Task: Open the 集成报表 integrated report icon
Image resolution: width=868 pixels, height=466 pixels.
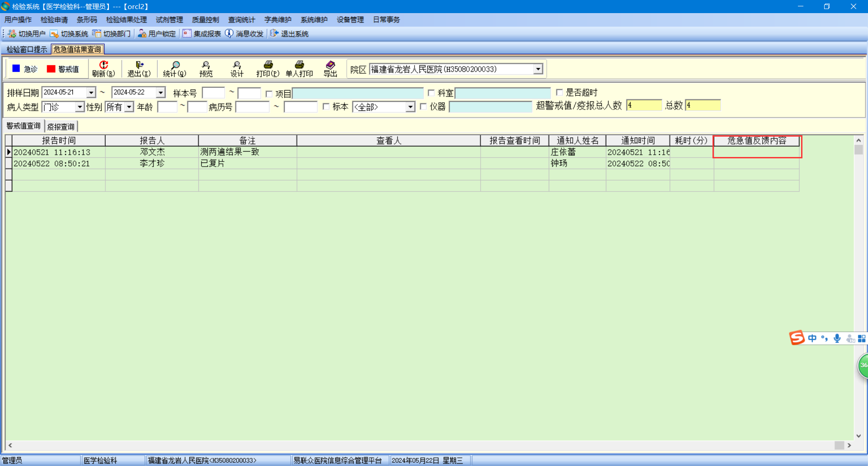Action: click(187, 33)
